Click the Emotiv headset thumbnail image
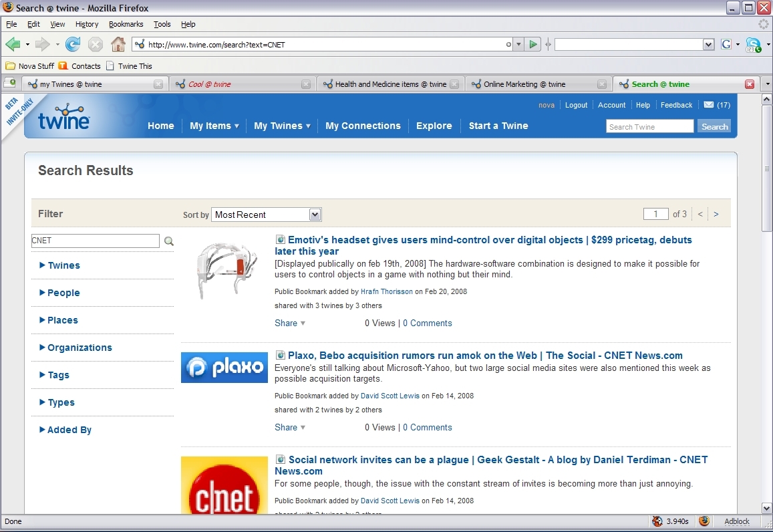This screenshot has width=773, height=532. tap(226, 270)
